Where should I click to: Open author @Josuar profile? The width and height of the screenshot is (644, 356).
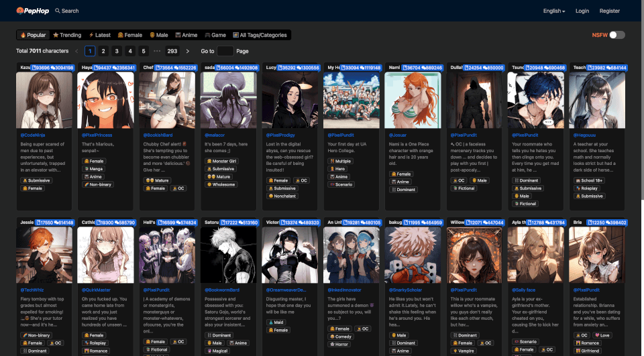(x=398, y=135)
